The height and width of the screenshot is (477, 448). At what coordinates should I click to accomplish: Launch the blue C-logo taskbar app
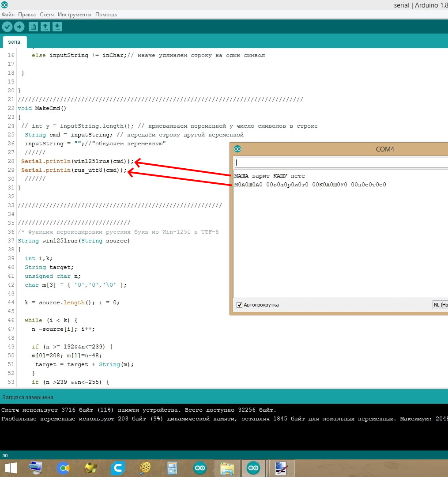pos(118,468)
